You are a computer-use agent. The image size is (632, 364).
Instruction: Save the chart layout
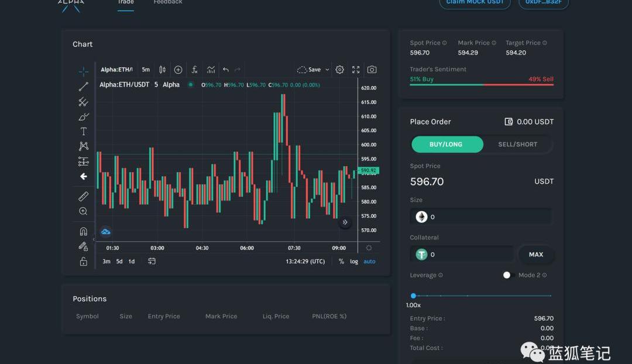click(309, 70)
